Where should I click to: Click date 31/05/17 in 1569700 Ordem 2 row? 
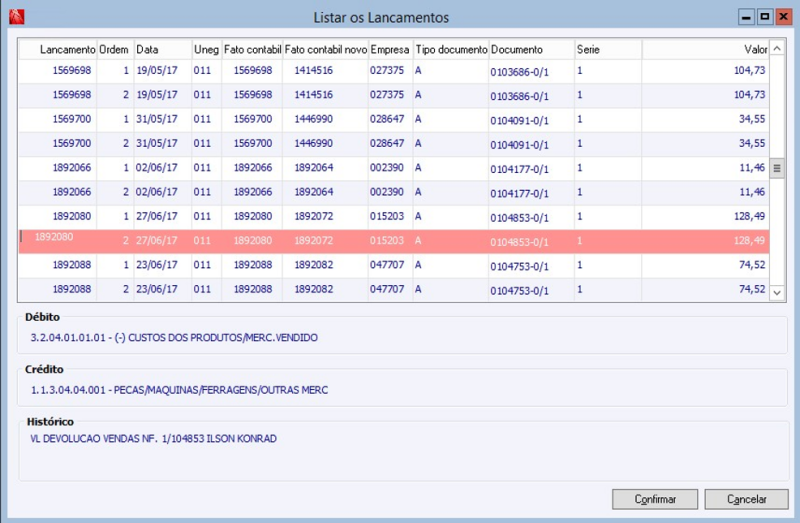[157, 143]
